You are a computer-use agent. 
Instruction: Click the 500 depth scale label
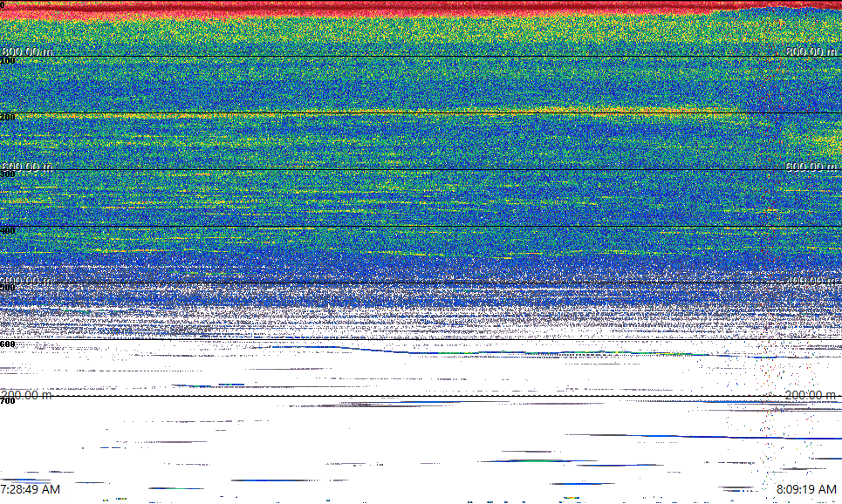pos(8,287)
